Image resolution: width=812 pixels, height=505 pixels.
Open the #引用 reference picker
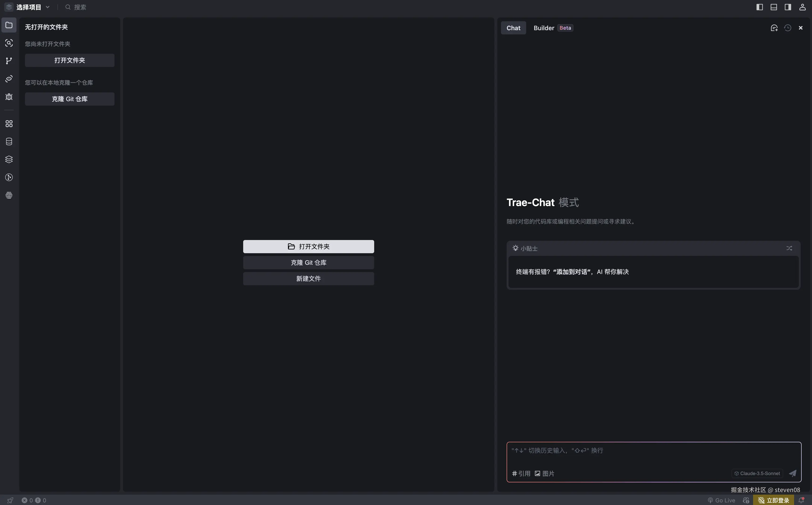coord(521,473)
